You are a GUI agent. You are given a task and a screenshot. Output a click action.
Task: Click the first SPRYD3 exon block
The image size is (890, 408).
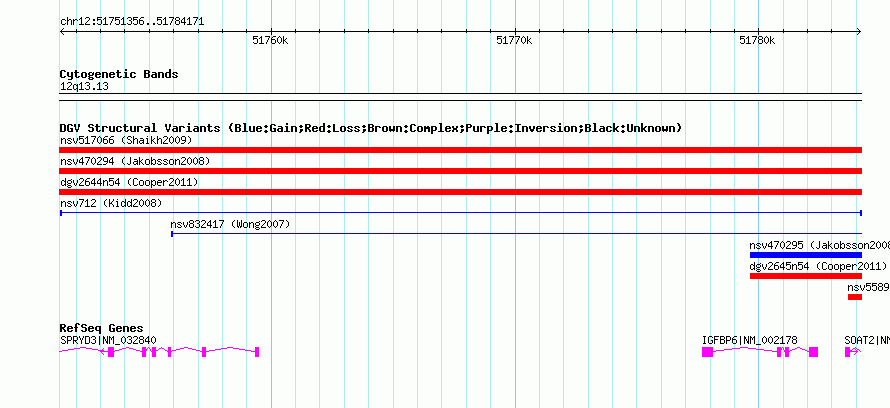click(111, 352)
